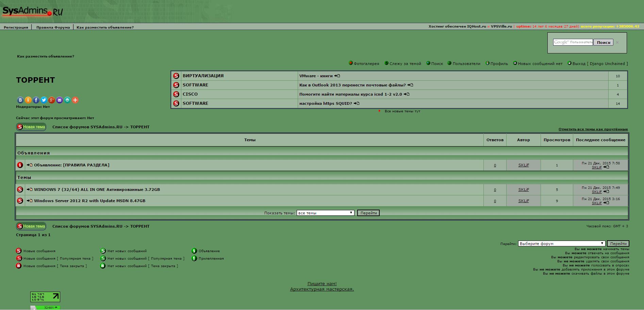Go to newest post icon before Windows Server 2012 R2 title

coord(30,201)
